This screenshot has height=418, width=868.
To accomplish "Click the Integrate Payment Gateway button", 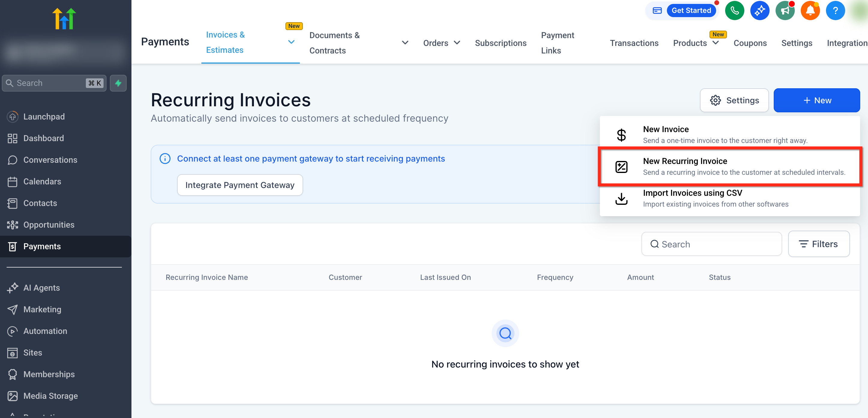I will pyautogui.click(x=240, y=185).
